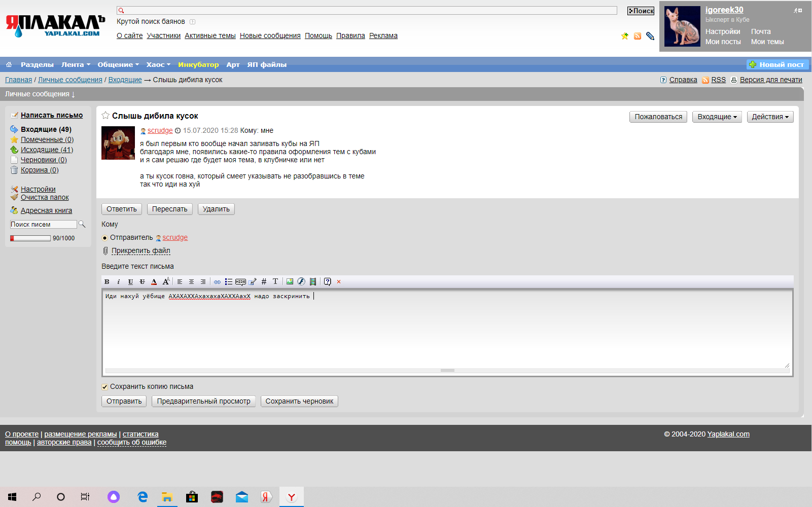Expand the "Хаос" navigation menu
This screenshot has width=812, height=507.
[158, 64]
